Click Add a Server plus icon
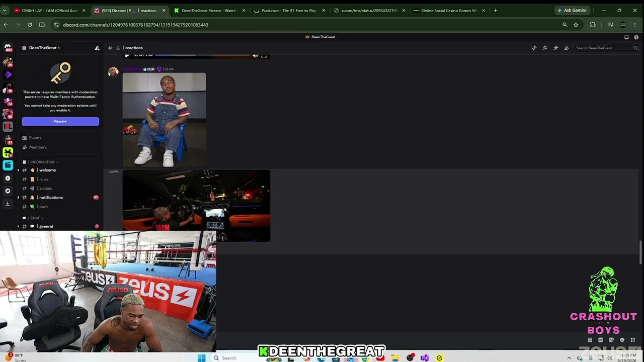The width and height of the screenshot is (644, 362). click(8, 178)
